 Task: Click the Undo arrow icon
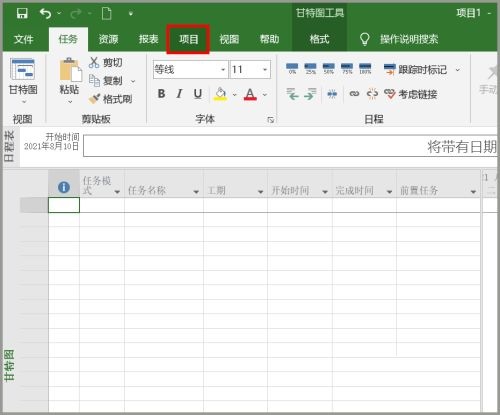(45, 13)
